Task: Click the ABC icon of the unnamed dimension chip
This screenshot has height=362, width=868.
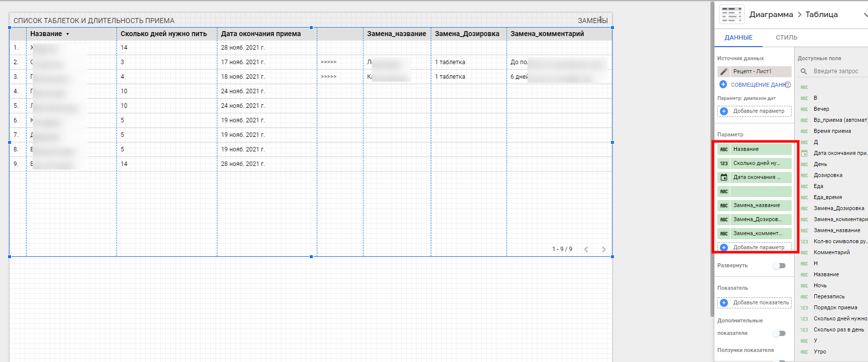Action: [x=724, y=192]
